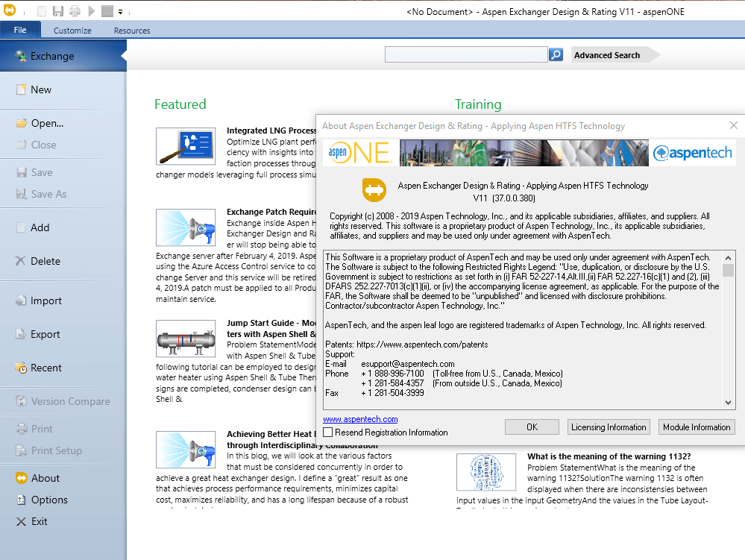This screenshot has width=745, height=560.
Task: Click the About exchanger icon in the File menu
Action: click(22, 478)
